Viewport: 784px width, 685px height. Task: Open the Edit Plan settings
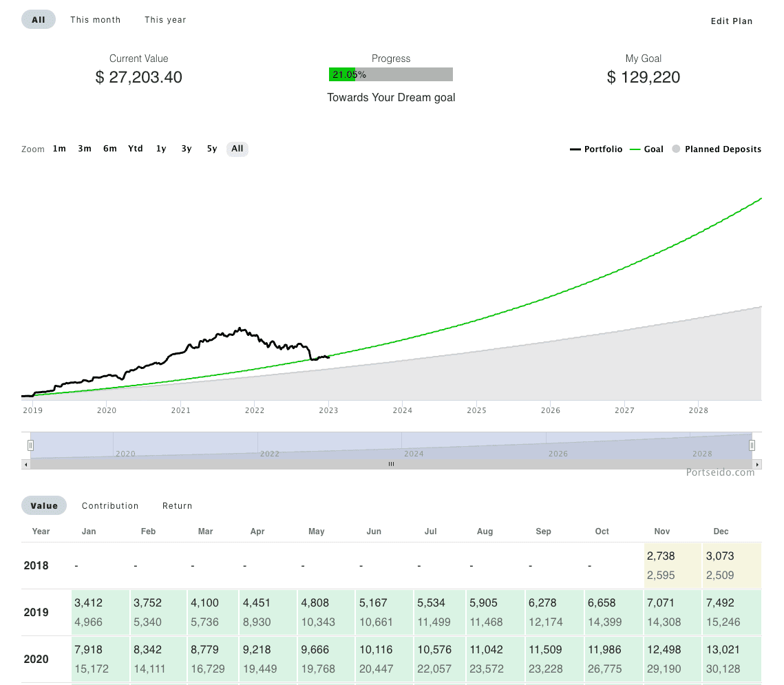tap(732, 21)
